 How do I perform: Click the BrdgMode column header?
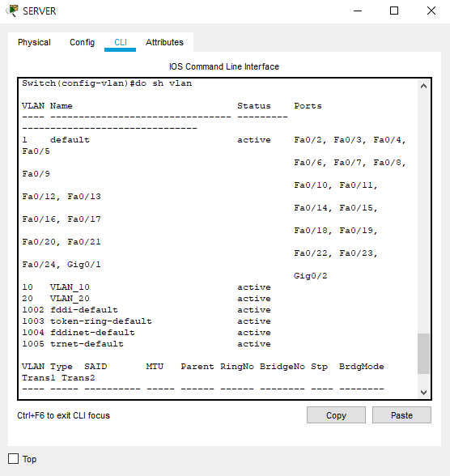[362, 367]
